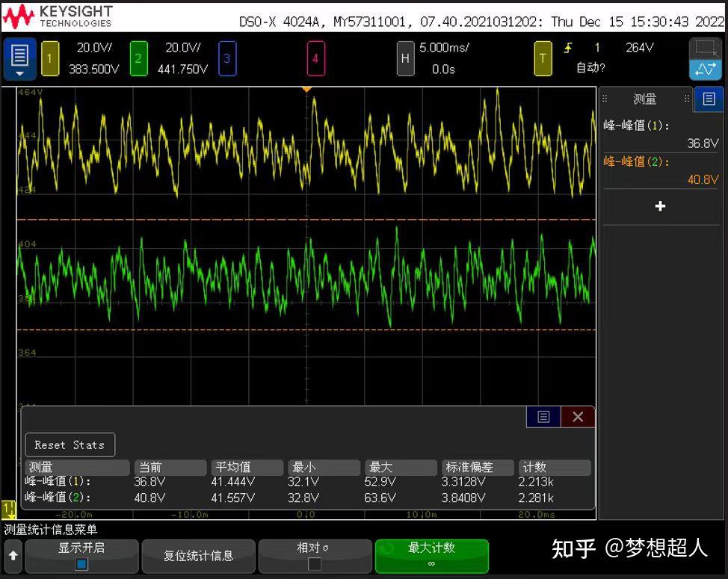Open the sidebar list icon next to 测量
Image resolution: width=728 pixels, height=579 pixels.
pos(709,99)
